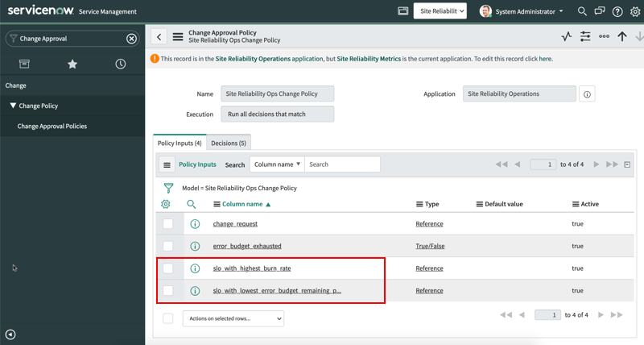The image size is (644, 345).
Task: Open Actions on selected rows dropdown
Action: [x=233, y=318]
